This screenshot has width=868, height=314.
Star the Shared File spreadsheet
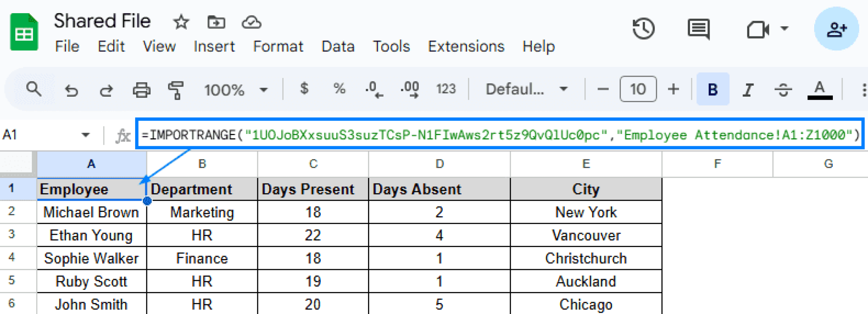coord(181,22)
